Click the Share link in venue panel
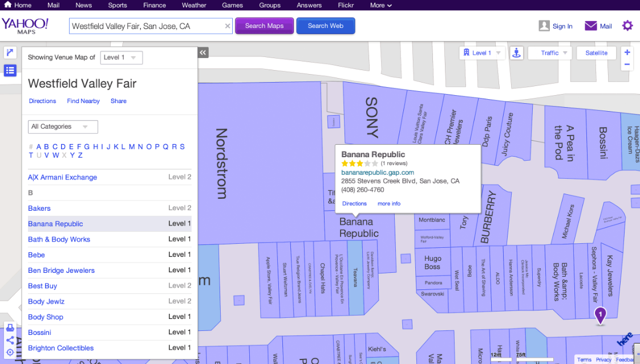The width and height of the screenshot is (640, 364). click(119, 101)
